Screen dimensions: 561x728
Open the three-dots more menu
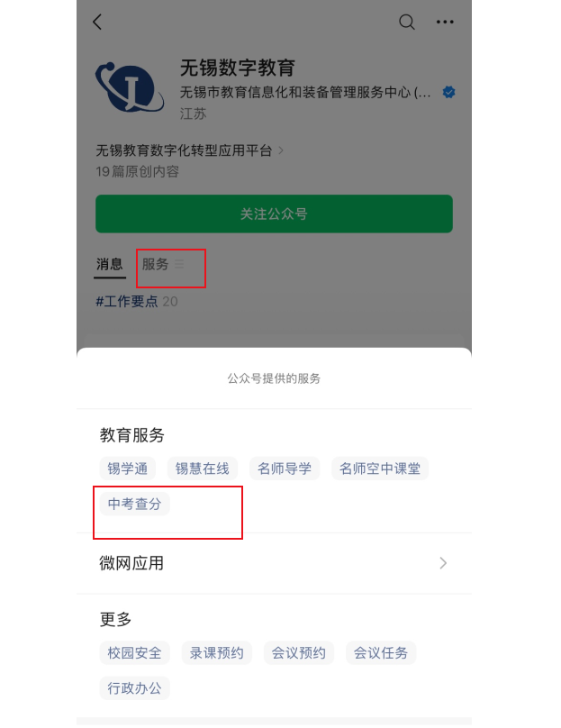[x=445, y=22]
